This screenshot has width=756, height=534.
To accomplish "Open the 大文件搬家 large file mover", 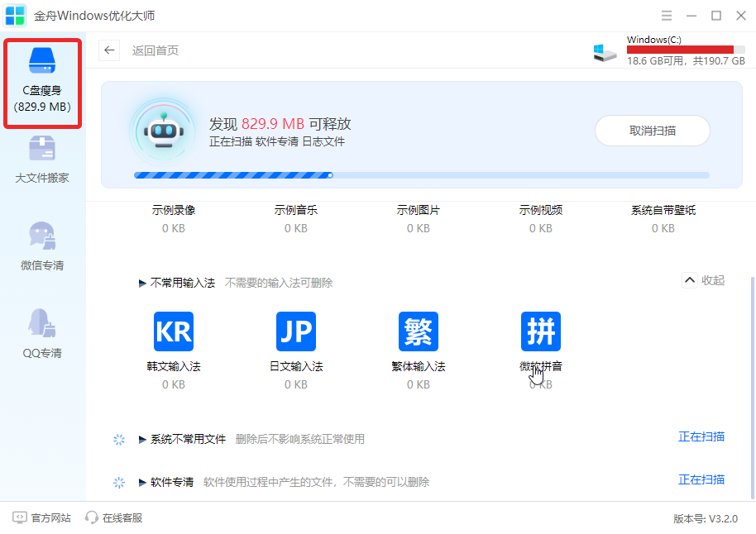I will pos(42,160).
